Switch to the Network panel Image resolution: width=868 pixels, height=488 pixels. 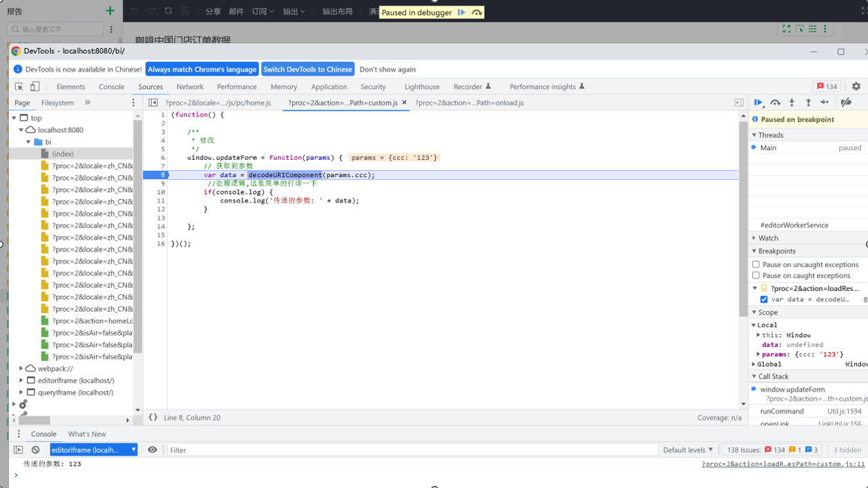[190, 86]
